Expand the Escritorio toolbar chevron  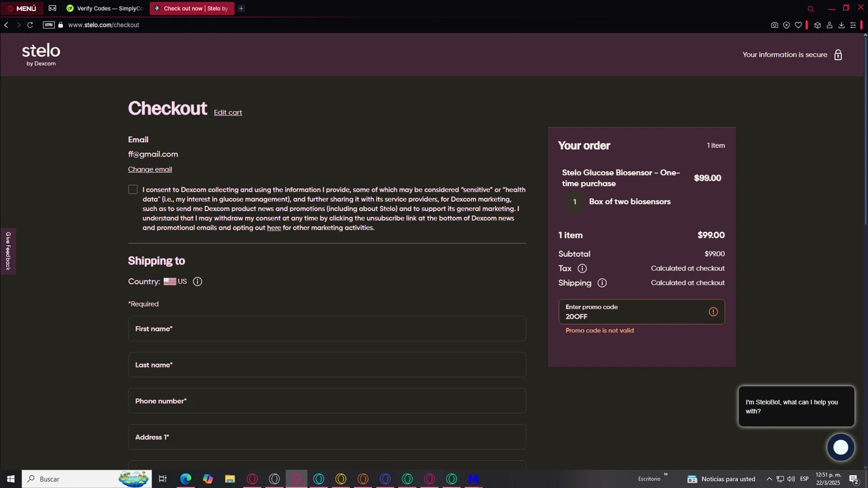665,475
